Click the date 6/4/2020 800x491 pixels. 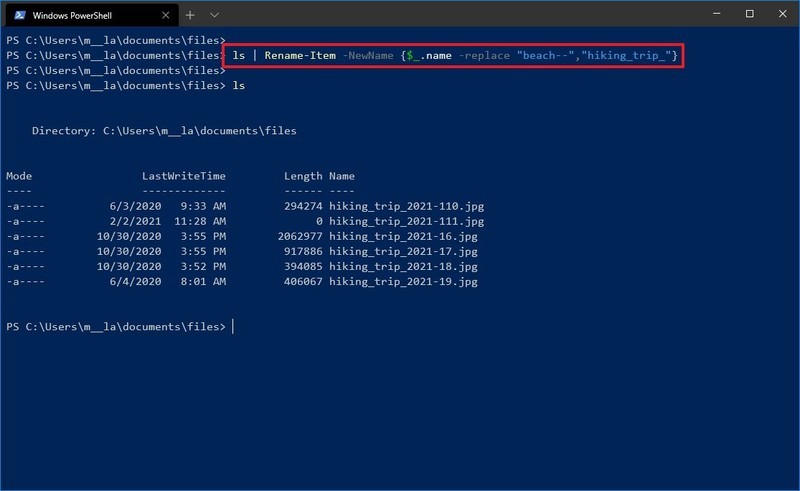(x=135, y=281)
